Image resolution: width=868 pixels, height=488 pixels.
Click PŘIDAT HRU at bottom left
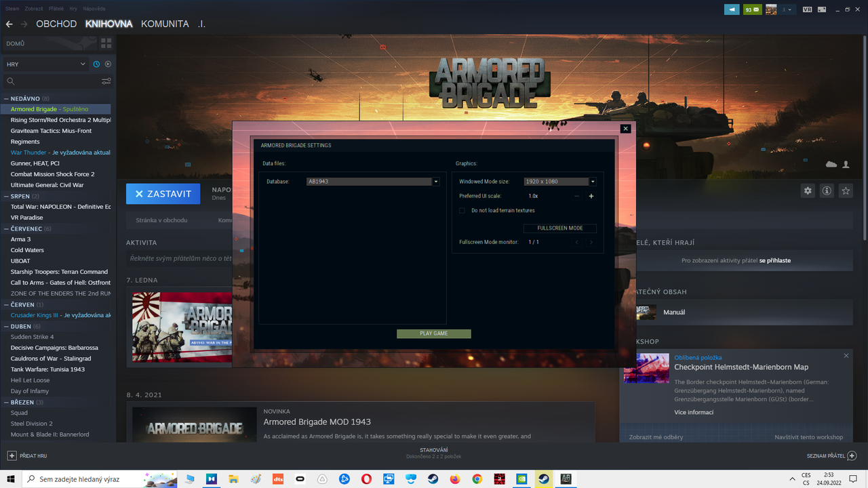point(27,455)
